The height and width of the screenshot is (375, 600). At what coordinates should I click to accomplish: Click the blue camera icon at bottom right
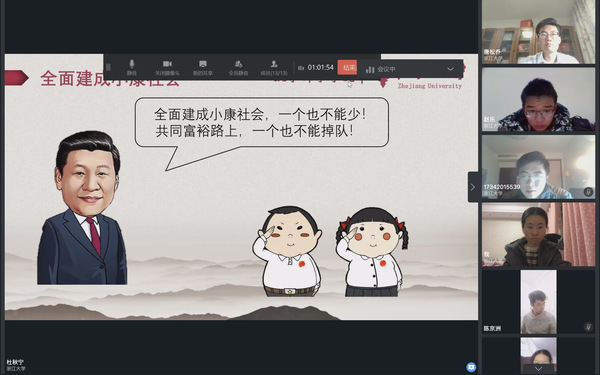click(x=471, y=367)
